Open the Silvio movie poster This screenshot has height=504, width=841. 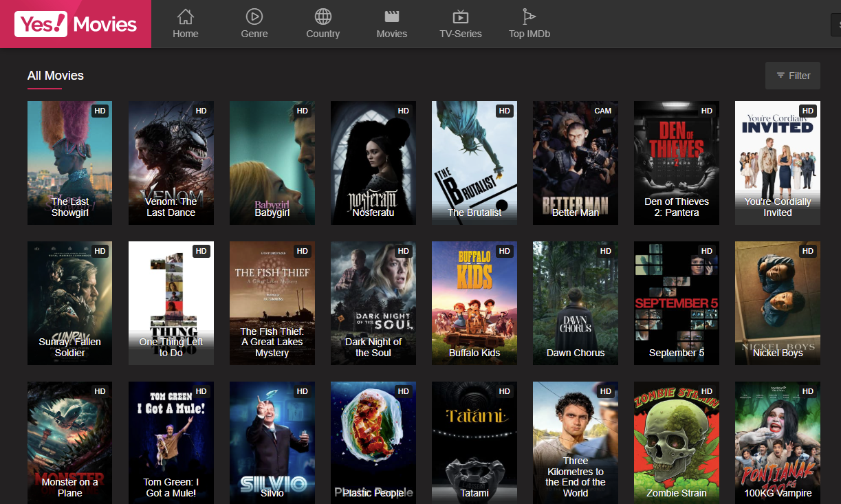[272, 443]
